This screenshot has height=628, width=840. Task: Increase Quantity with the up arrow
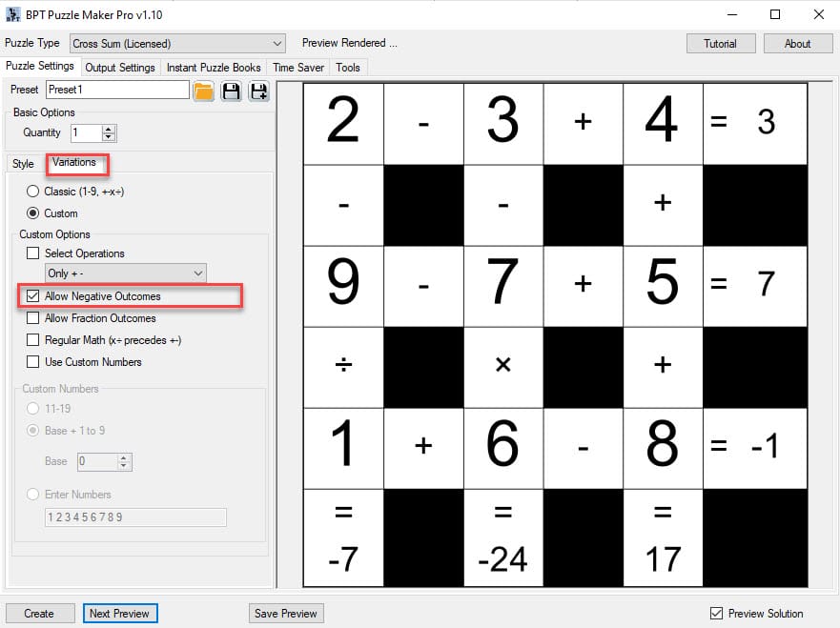point(106,129)
